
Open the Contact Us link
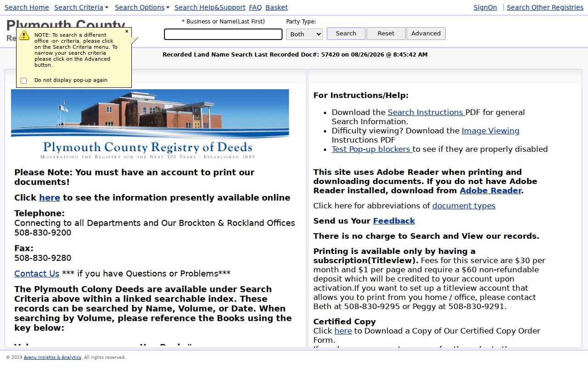click(x=37, y=274)
